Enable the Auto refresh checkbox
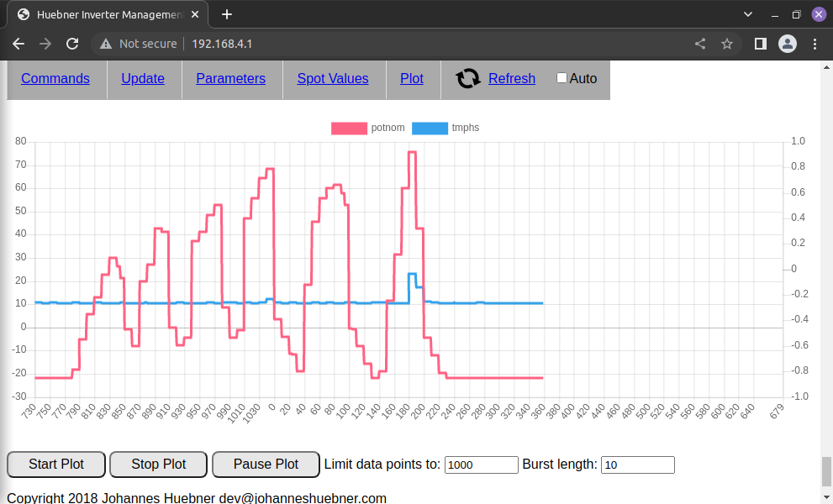The height and width of the screenshot is (504, 833). click(562, 78)
